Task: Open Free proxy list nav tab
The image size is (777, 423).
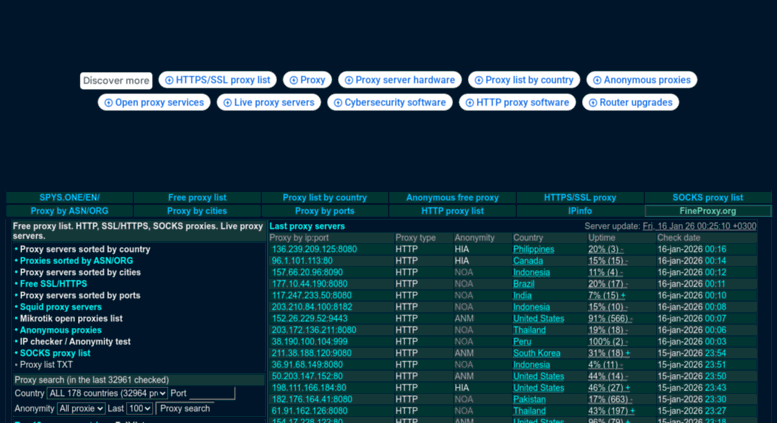Action: [x=197, y=198]
